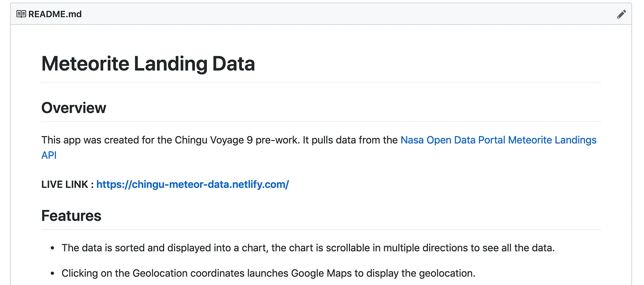Select the Features section heading
This screenshot has width=644, height=285.
(71, 216)
